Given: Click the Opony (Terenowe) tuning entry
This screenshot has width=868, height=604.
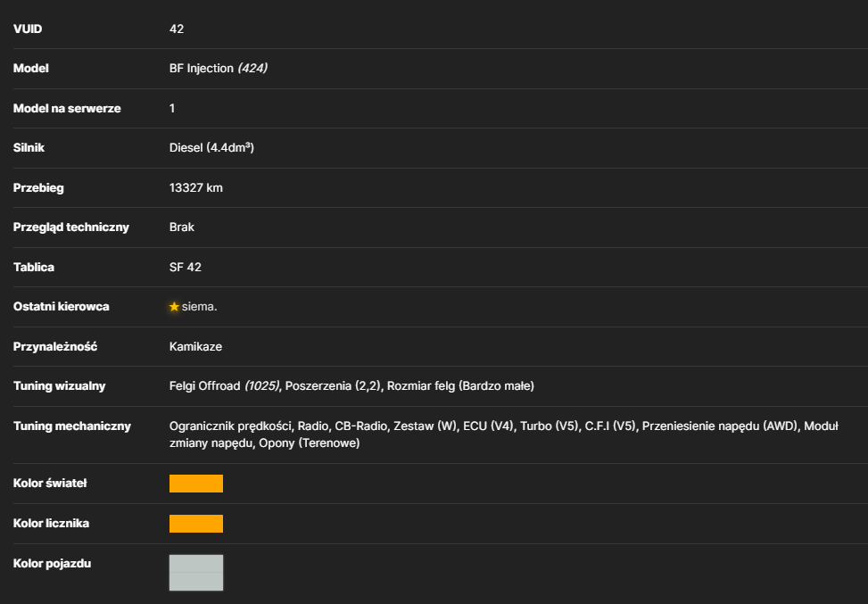Looking at the screenshot, I should click(x=310, y=443).
